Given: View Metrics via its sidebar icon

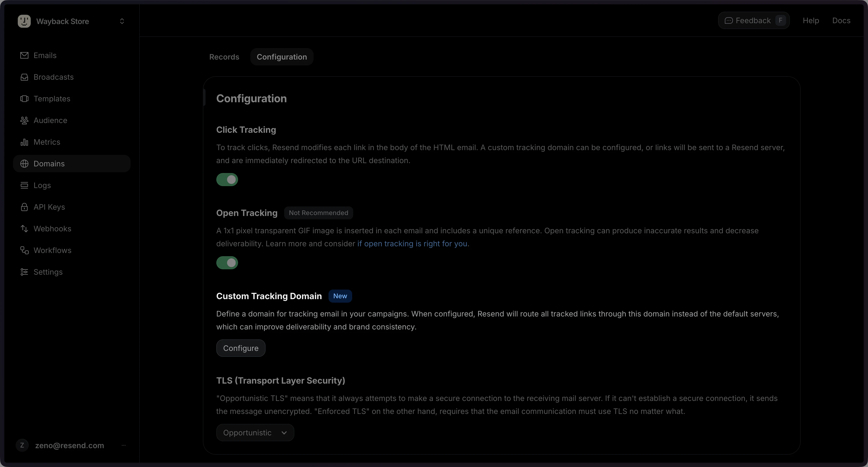Looking at the screenshot, I should click(24, 142).
